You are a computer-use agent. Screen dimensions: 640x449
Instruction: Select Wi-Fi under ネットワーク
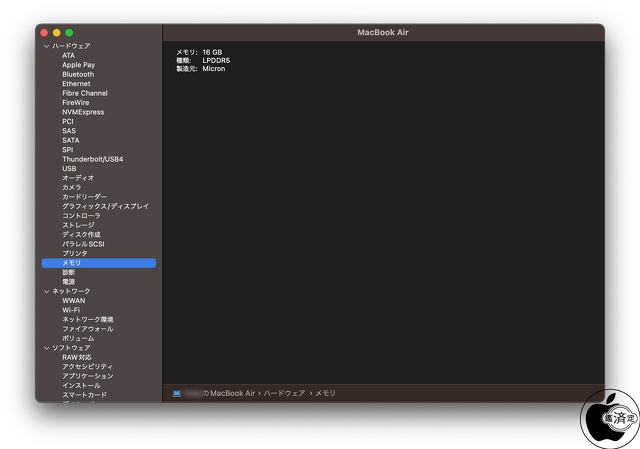(71, 310)
